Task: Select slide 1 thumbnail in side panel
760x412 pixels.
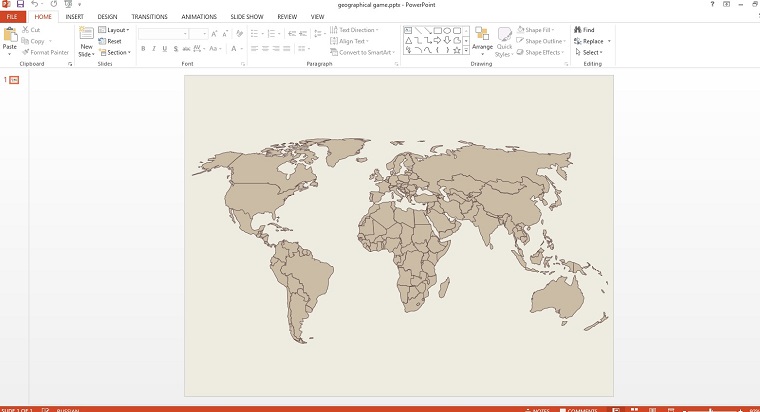Action: click(15, 79)
